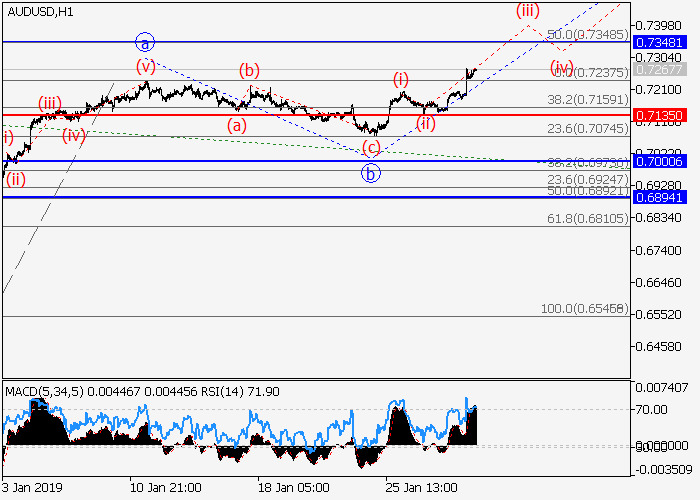Select the red (v) wave label
The height and width of the screenshot is (500, 700).
[147, 67]
